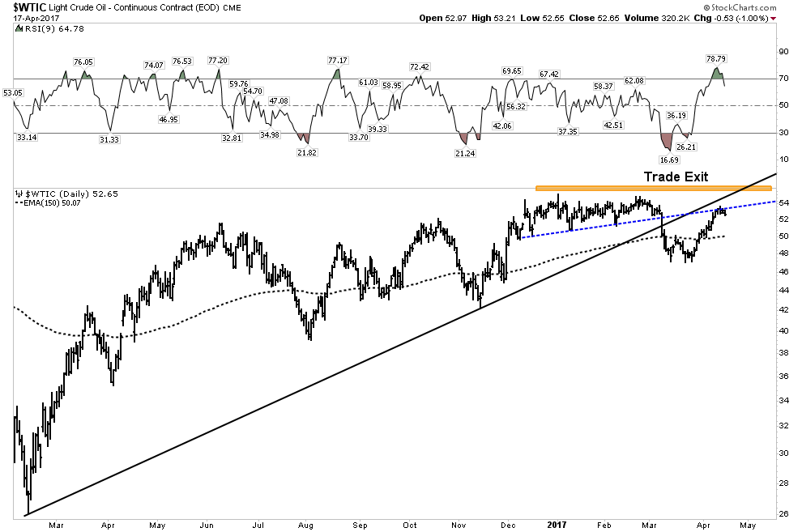Click the 53.05 RSI starting value label
This screenshot has height=532, width=802.
13,93
